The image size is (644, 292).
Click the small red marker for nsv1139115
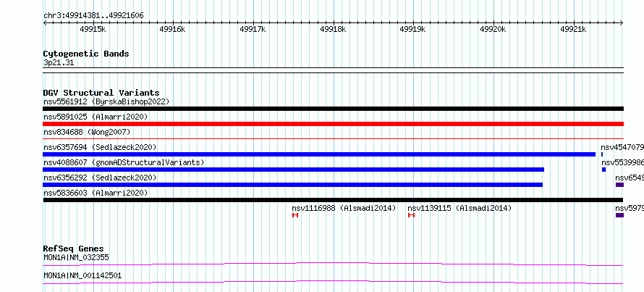pyautogui.click(x=411, y=215)
